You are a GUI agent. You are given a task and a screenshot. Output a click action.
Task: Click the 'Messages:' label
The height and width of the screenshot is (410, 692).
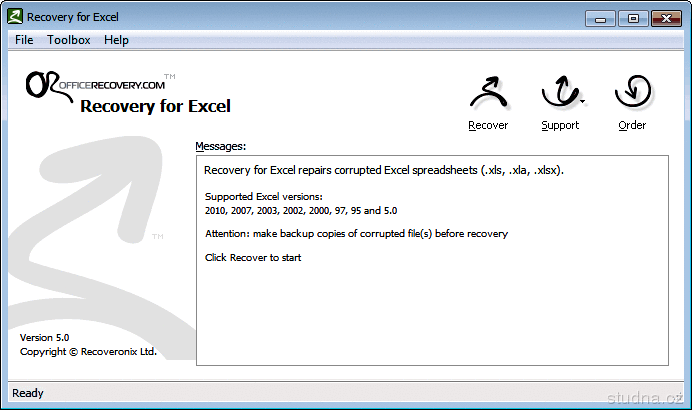(x=221, y=146)
